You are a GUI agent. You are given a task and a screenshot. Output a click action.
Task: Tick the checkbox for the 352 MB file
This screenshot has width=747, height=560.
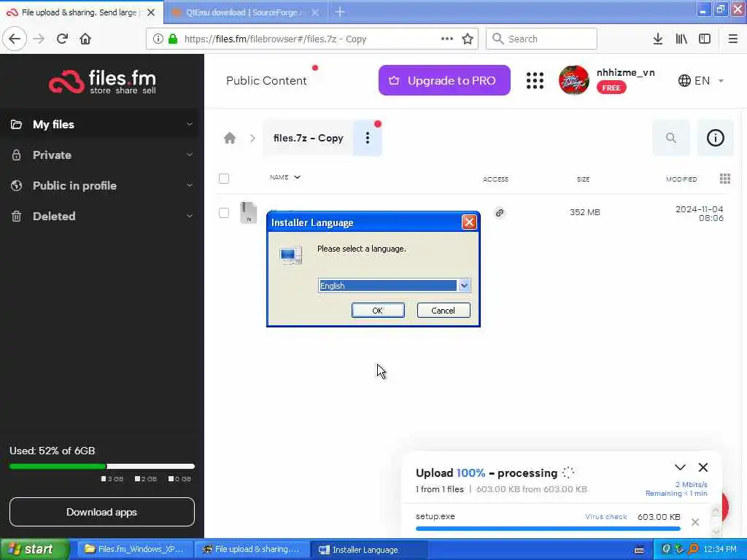[224, 212]
